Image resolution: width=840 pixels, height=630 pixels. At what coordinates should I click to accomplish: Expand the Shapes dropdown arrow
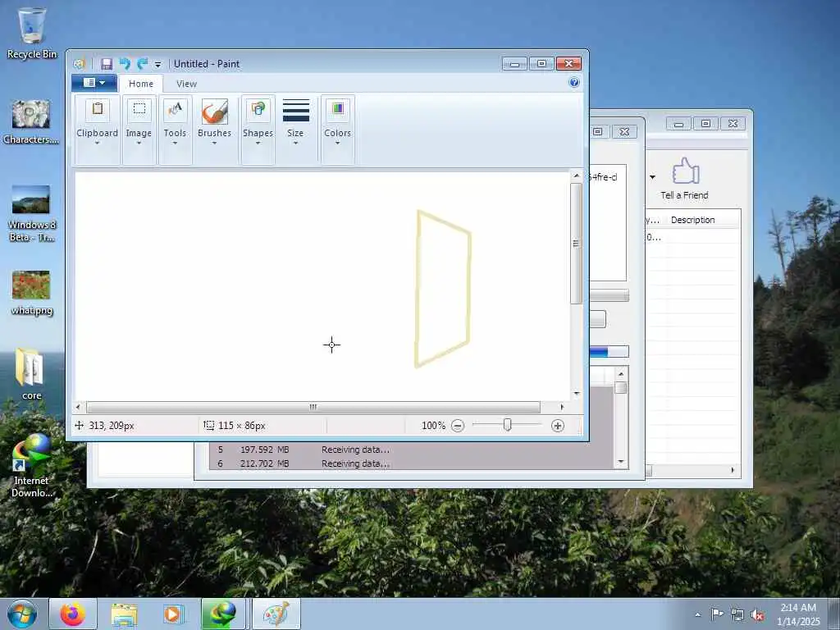258,143
